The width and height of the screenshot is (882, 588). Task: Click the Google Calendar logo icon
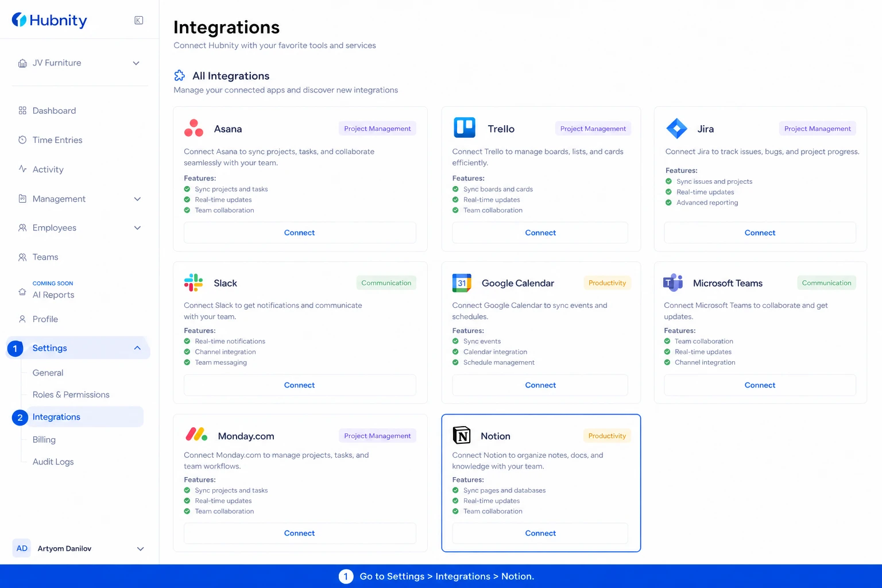(x=462, y=283)
